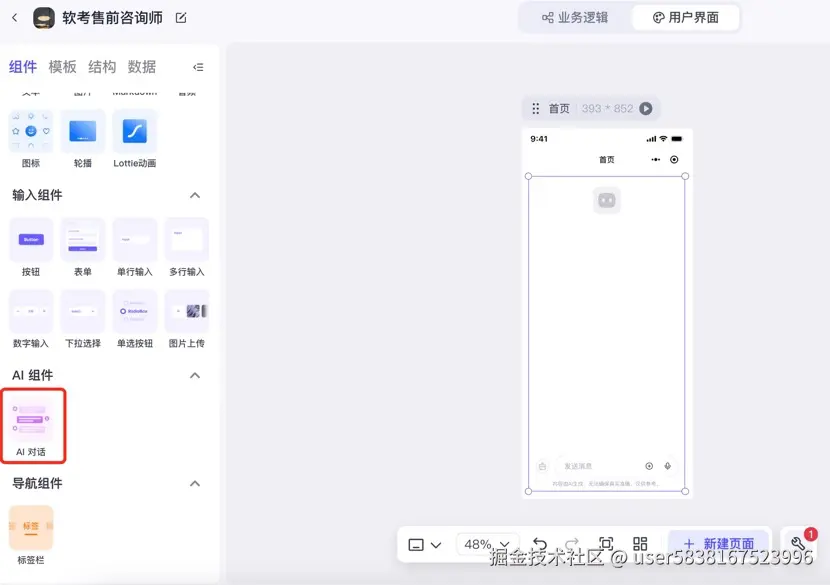Screen dimensions: 830x585
Task: Select the 标签栏 navigation component
Action: pos(31,528)
